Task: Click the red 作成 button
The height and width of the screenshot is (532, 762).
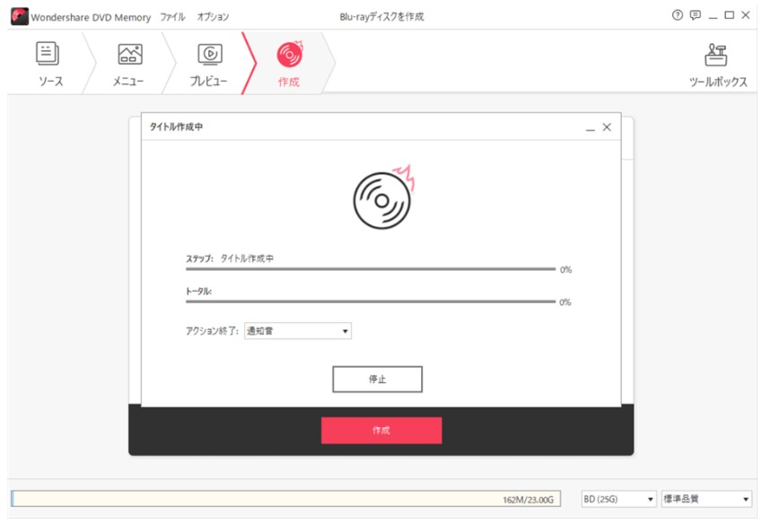Action: point(381,430)
